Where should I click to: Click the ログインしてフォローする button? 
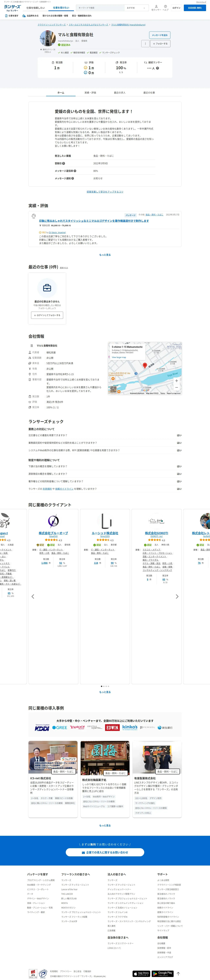tap(47, 315)
